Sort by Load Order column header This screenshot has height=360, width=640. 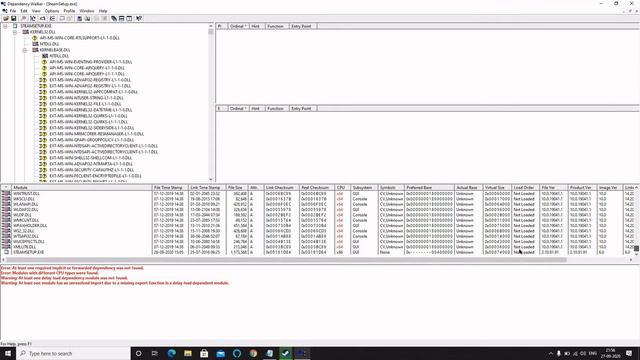coord(525,188)
